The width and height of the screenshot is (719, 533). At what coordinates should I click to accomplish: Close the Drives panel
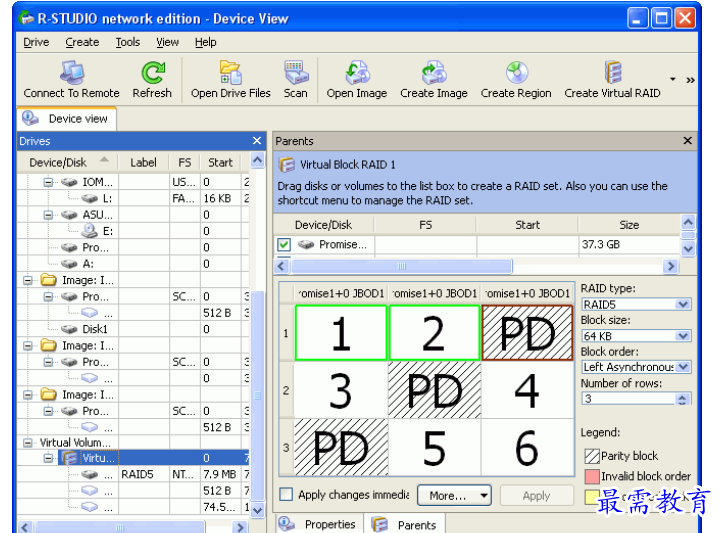(257, 141)
